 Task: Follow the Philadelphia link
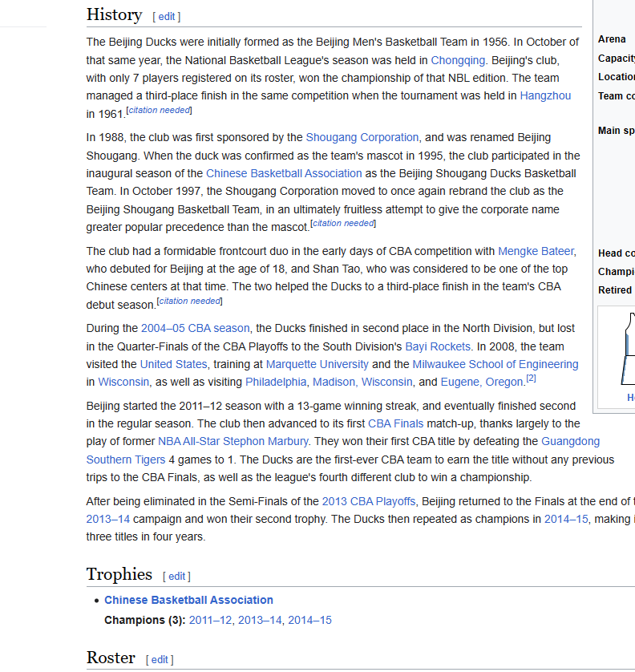click(x=276, y=382)
